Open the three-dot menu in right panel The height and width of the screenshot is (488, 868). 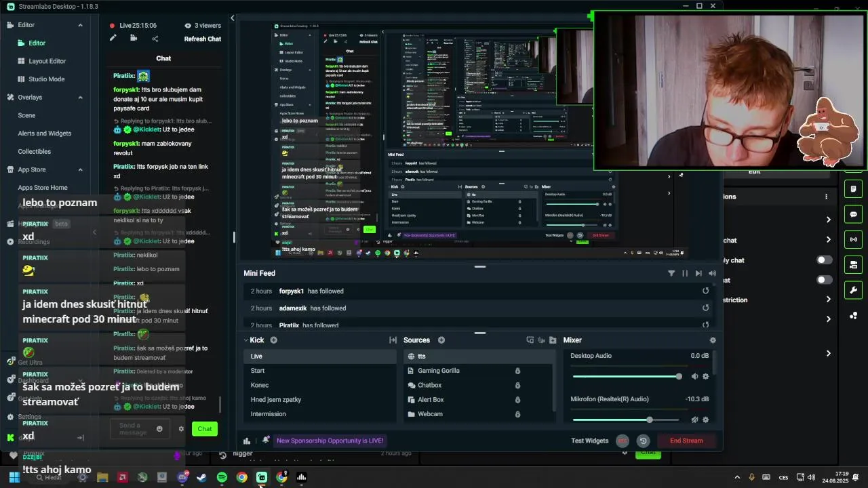pos(826,197)
